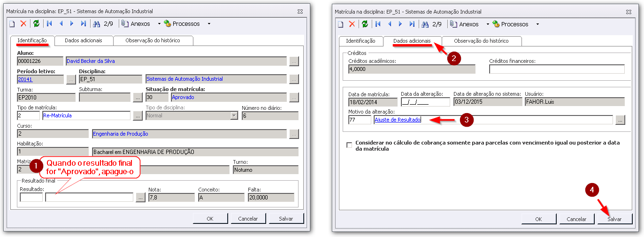
Task: Go to previous record in right dialog
Action: point(389,24)
